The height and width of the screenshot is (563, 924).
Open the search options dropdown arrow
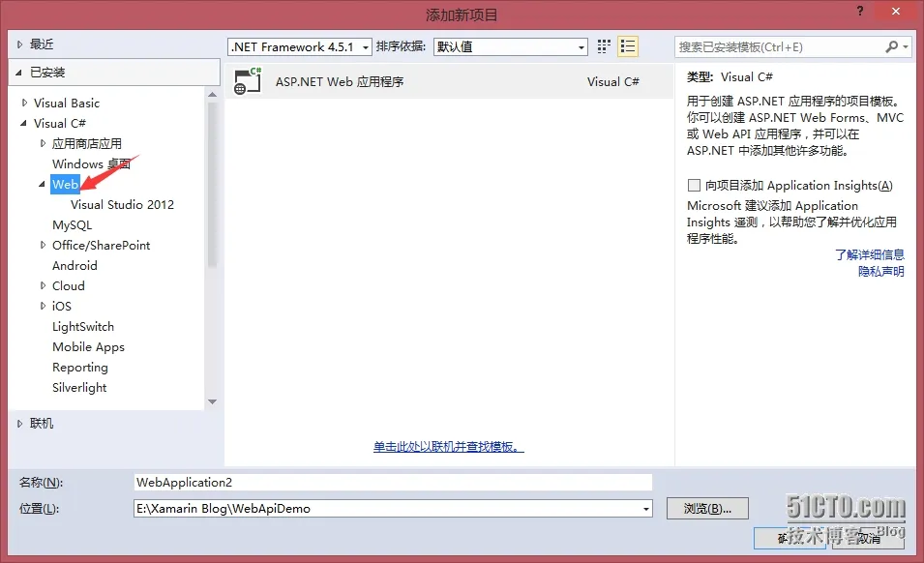coord(906,46)
